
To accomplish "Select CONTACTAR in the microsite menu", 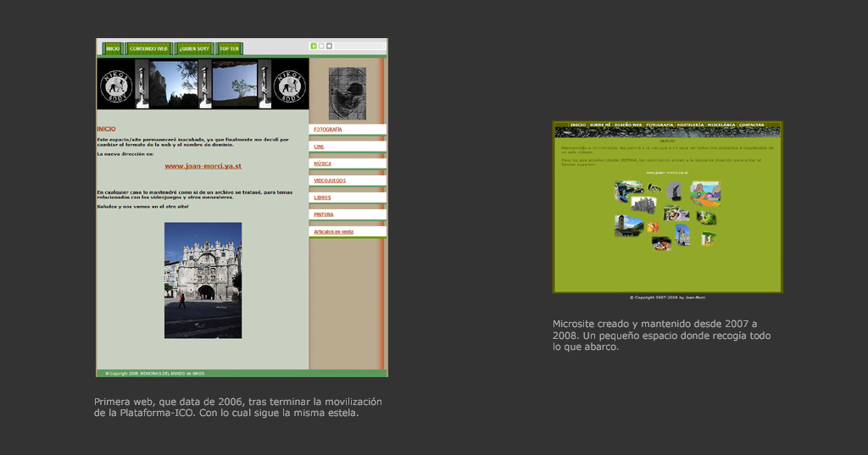I will click(x=751, y=125).
